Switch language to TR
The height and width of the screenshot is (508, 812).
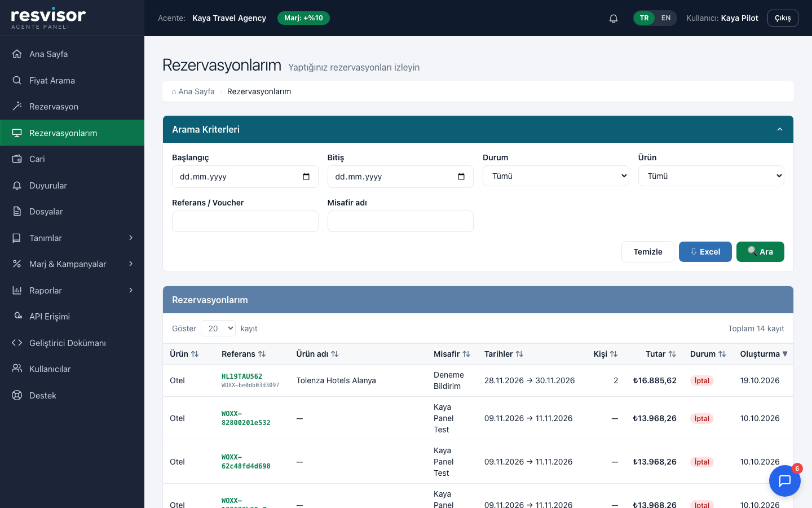click(644, 18)
